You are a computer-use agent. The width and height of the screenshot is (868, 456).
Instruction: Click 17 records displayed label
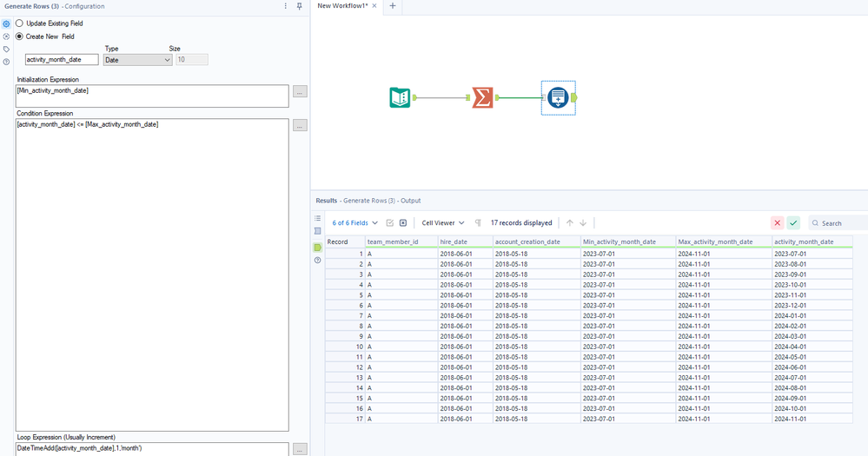coord(521,223)
